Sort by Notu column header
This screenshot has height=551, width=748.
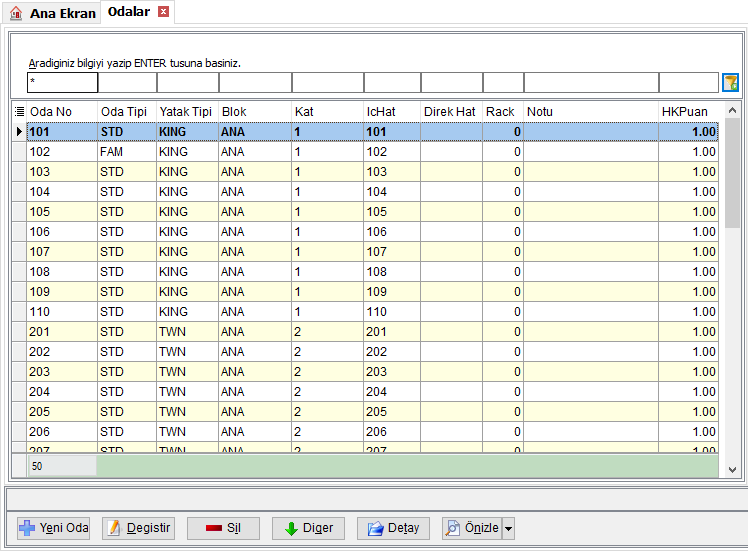tap(591, 112)
